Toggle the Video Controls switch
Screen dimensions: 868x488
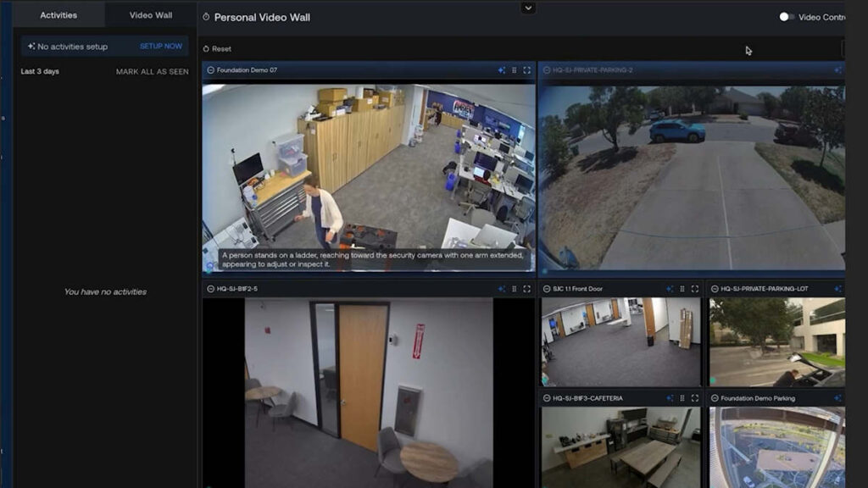click(x=786, y=17)
